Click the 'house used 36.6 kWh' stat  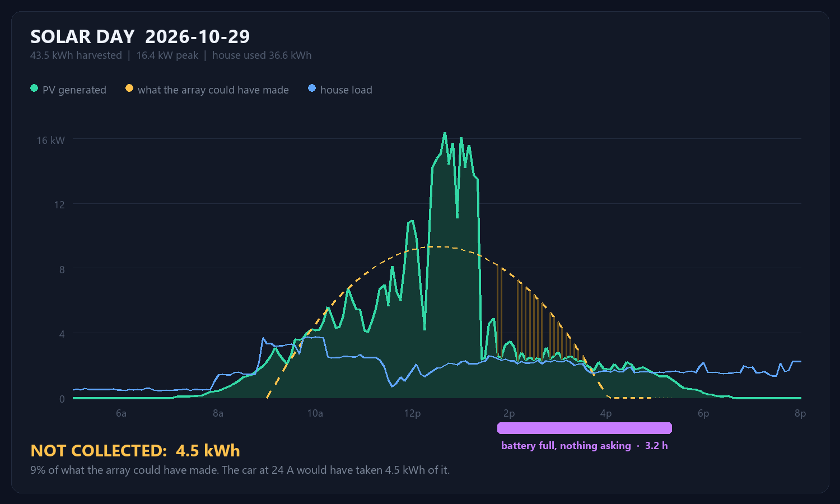(x=262, y=55)
